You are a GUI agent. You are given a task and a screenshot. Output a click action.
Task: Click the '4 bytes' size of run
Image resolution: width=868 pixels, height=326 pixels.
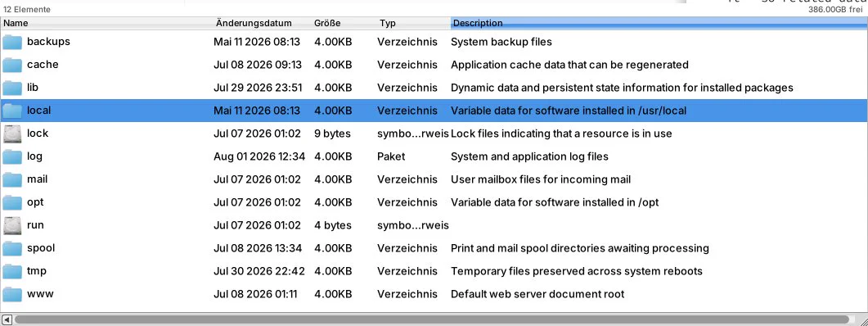pos(333,225)
